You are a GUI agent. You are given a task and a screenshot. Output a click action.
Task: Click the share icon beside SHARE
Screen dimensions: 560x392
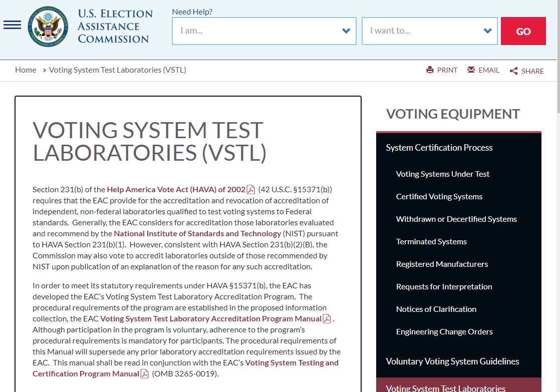[x=513, y=71]
